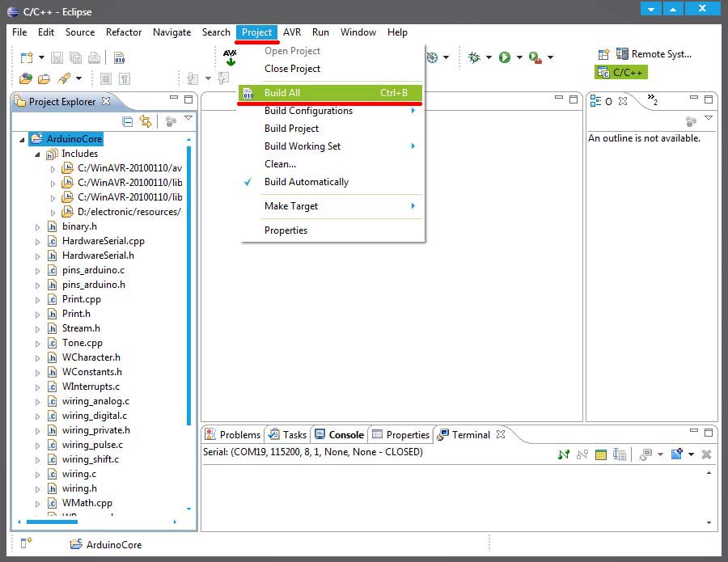This screenshot has height=562, width=728.
Task: Switch to the Tasks tab
Action: pos(288,435)
